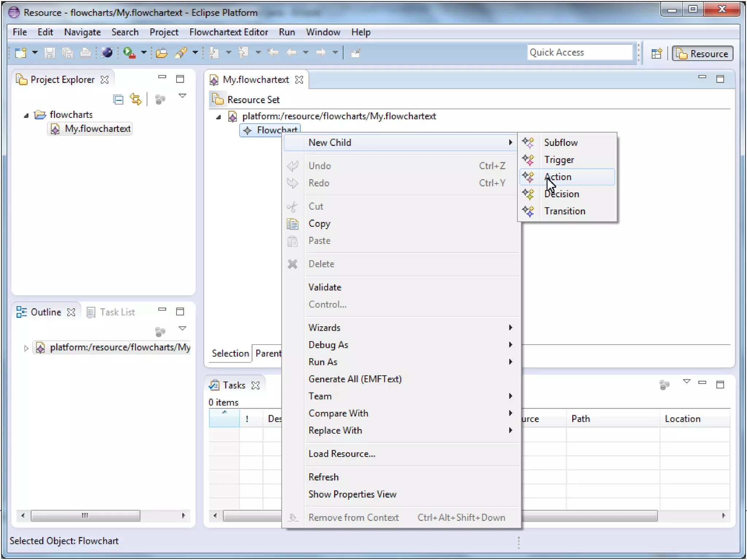
Task: Click the Save toolbar icon
Action: (x=50, y=53)
